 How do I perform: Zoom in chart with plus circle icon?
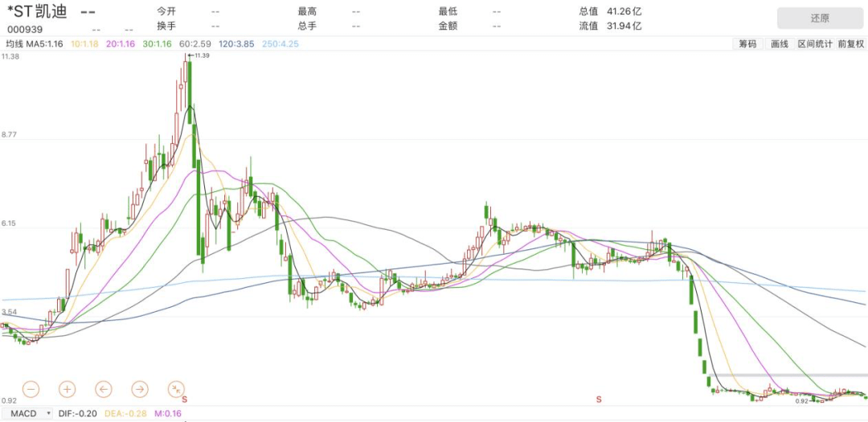[x=67, y=389]
